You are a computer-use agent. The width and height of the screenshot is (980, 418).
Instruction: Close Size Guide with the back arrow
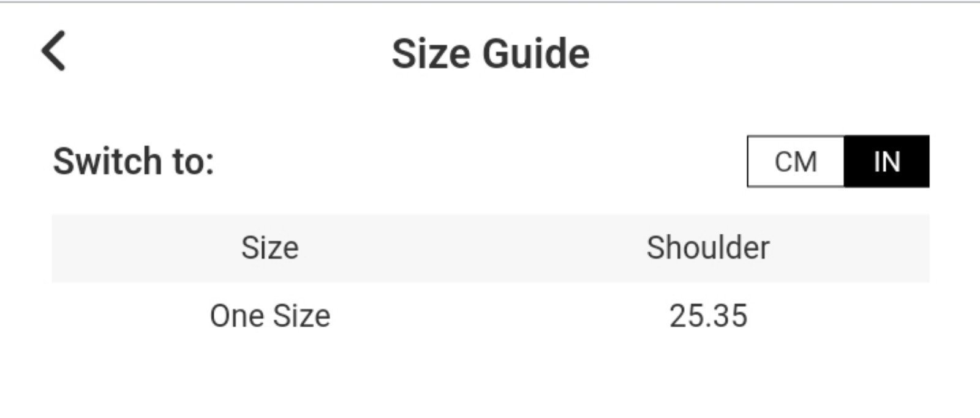[53, 51]
